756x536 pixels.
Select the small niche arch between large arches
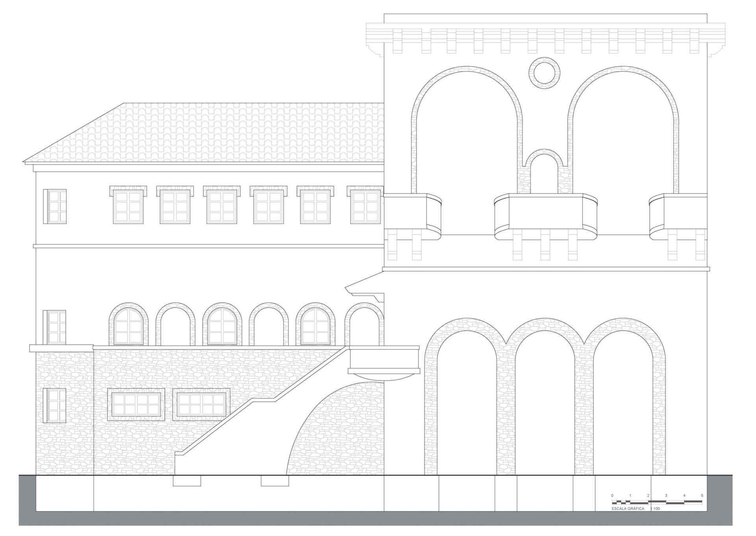[x=544, y=173]
